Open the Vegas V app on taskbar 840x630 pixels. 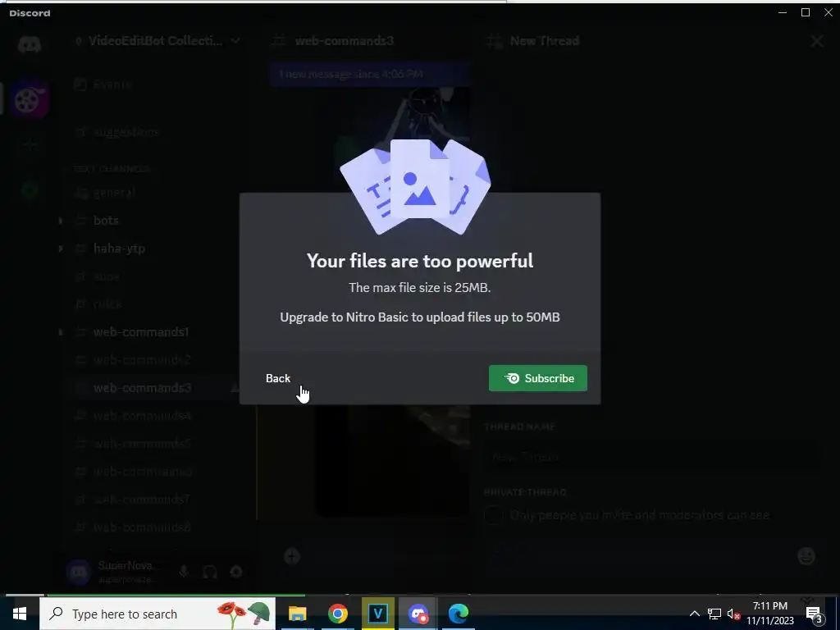377,614
